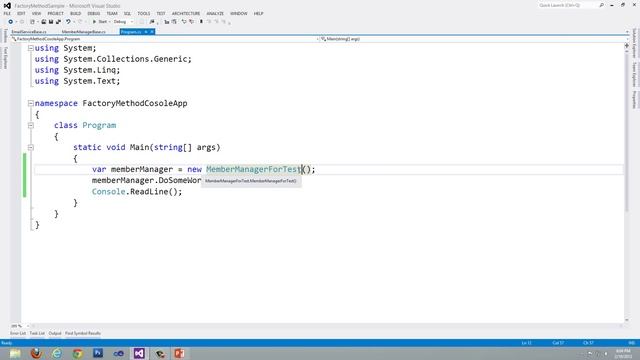Open the BUILD menu
640x360 pixels.
pyautogui.click(x=76, y=13)
